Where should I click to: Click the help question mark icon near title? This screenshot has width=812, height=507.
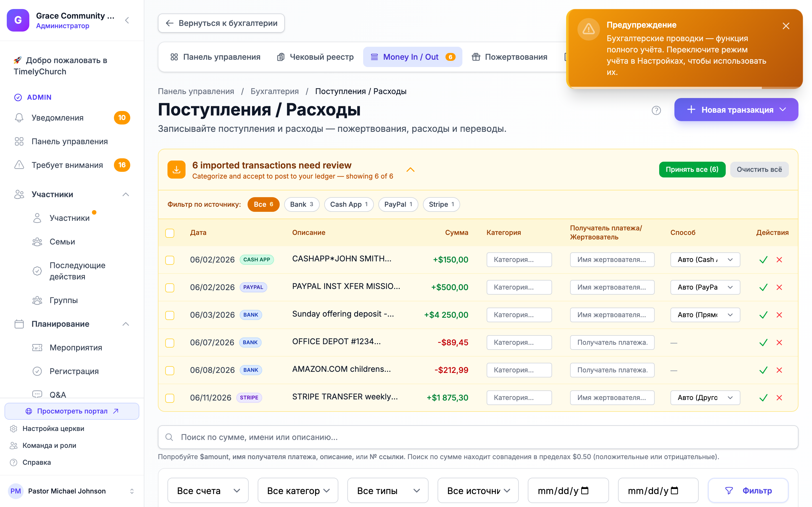click(x=656, y=110)
